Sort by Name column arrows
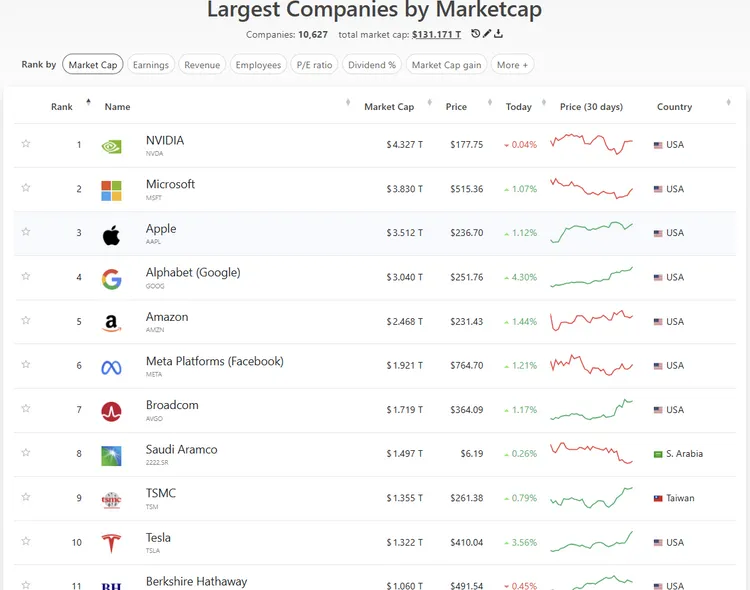 point(348,102)
